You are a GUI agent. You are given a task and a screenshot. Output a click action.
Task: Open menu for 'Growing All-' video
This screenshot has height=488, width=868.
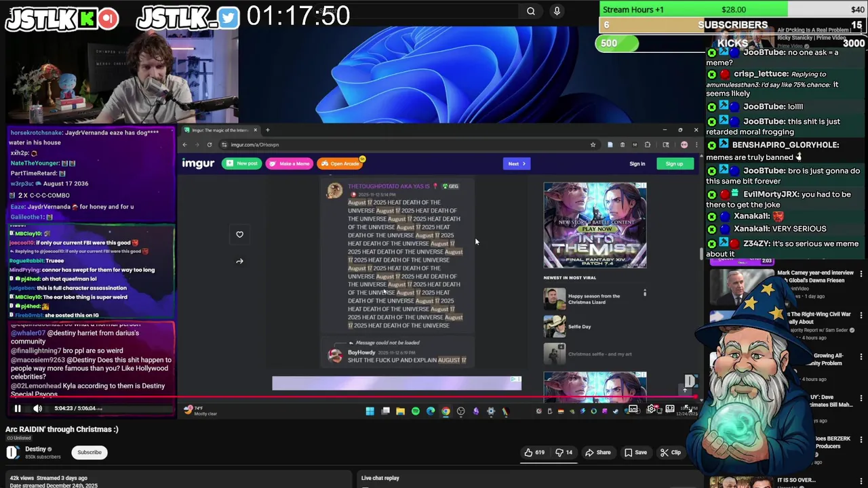click(x=861, y=357)
